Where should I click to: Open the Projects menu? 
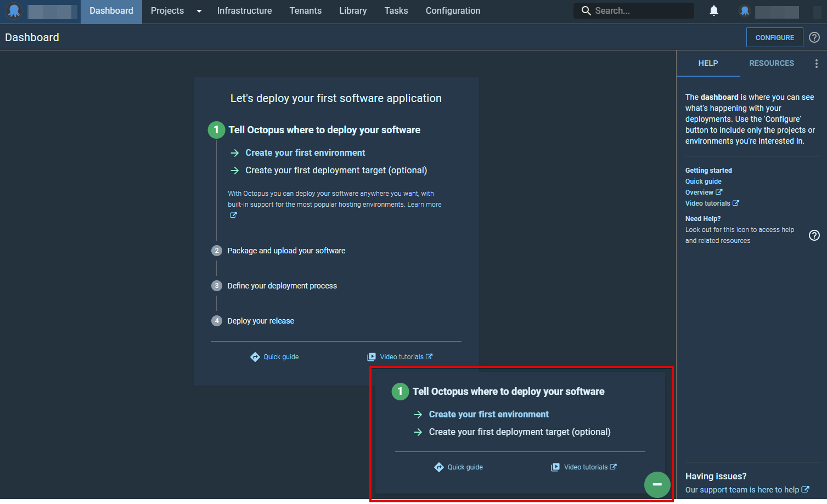coord(167,11)
